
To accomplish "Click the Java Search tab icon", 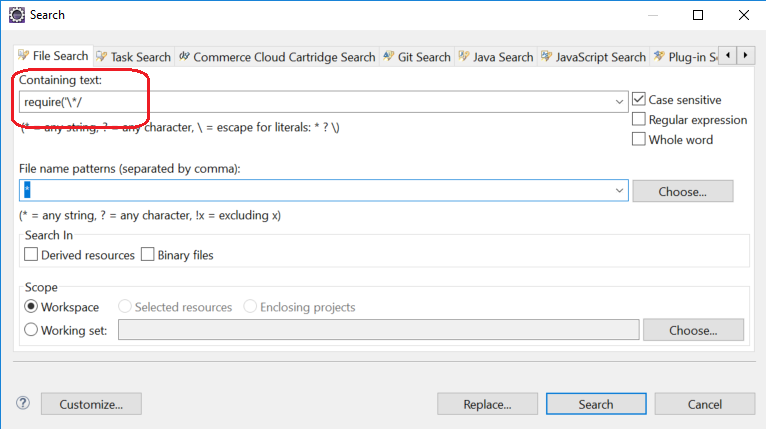I will (464, 57).
